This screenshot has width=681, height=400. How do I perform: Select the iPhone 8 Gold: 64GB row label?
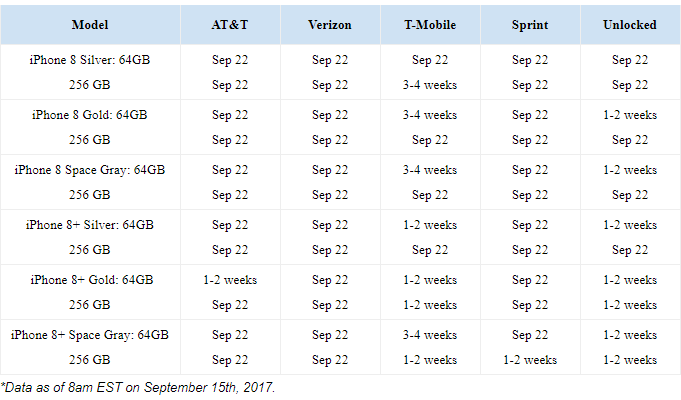click(x=91, y=115)
